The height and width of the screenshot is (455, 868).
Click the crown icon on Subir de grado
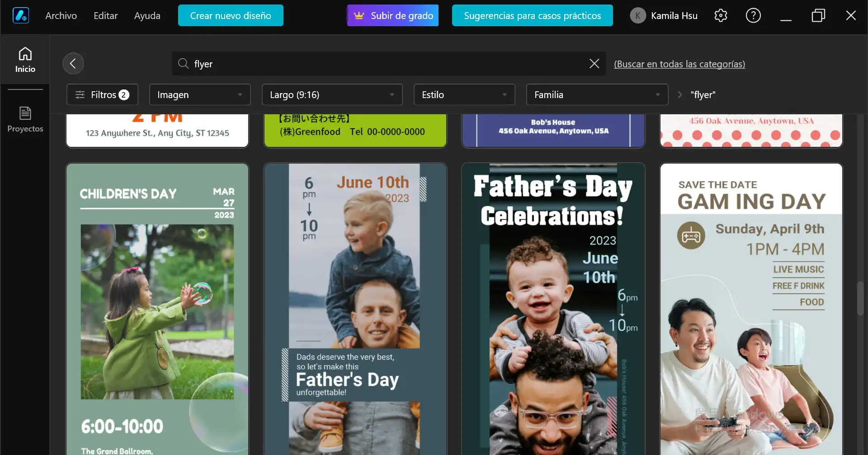tap(359, 15)
